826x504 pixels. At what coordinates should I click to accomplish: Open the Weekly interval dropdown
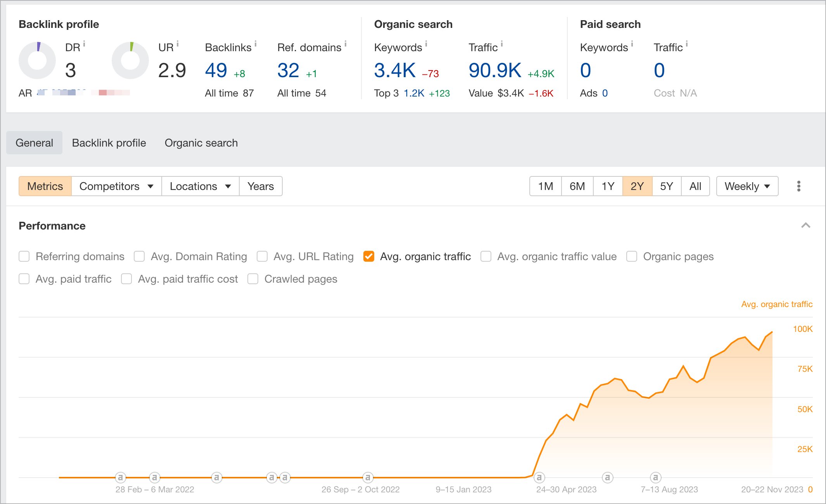coord(747,186)
